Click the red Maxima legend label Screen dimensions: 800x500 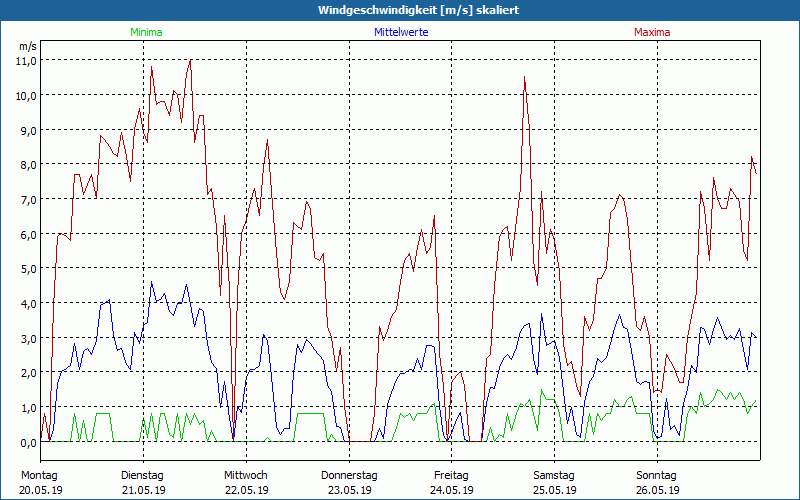652,32
